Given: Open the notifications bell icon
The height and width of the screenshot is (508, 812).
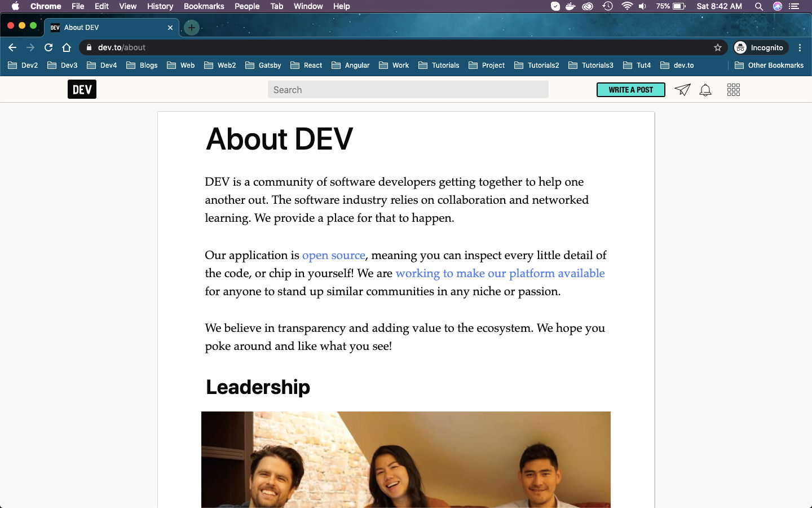Looking at the screenshot, I should click(x=705, y=90).
